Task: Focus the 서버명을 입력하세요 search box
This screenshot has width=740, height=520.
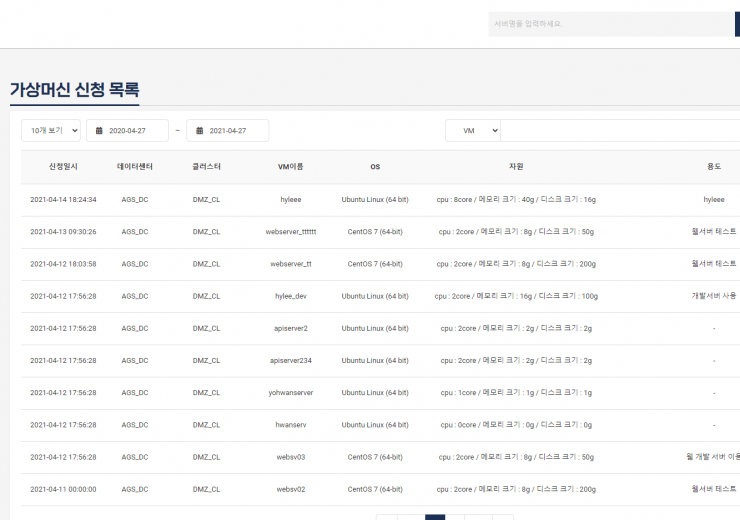Action: (x=610, y=24)
